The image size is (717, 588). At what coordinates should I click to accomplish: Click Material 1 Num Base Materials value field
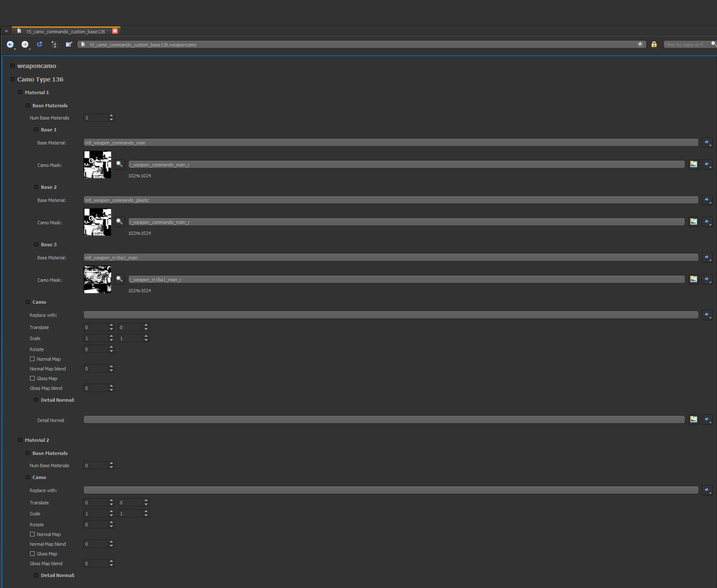tap(96, 117)
